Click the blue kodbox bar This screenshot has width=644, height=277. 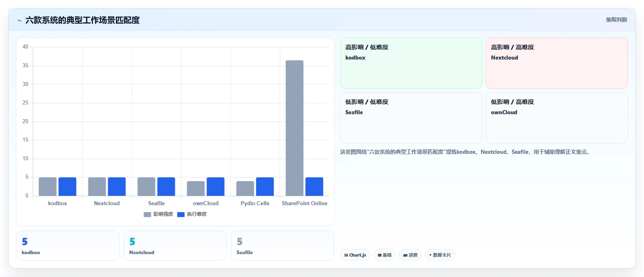click(x=67, y=186)
